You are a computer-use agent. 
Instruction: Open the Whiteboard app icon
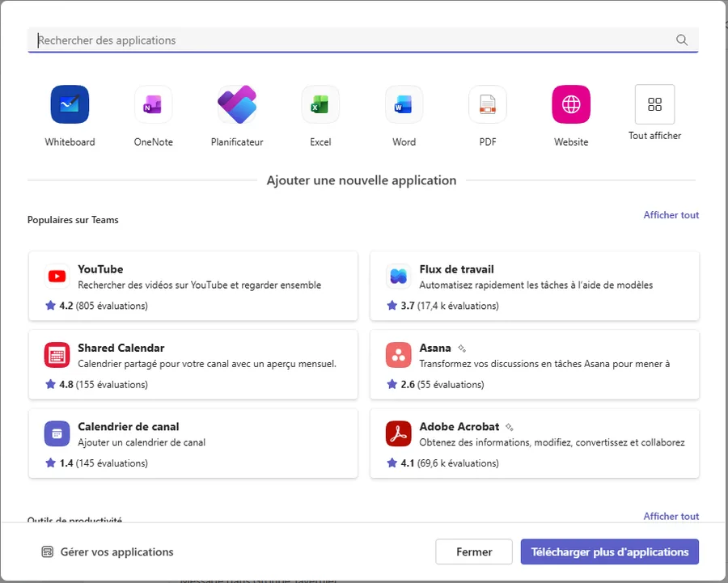tap(70, 104)
